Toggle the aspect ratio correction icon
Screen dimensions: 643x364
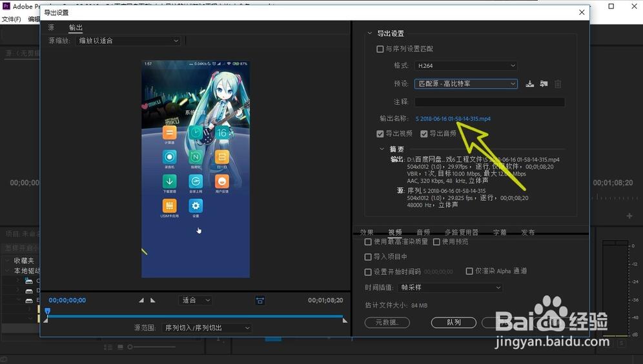(260, 300)
